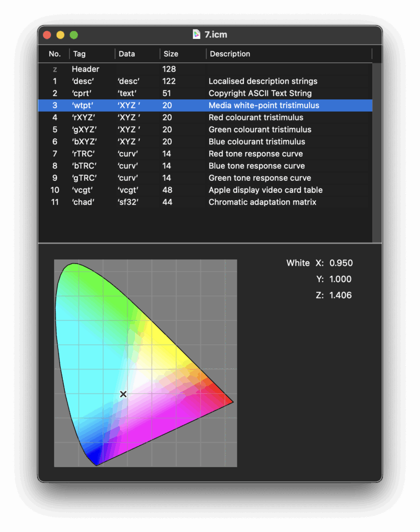
Task: Click 'Apple display video card table' description
Action: tap(265, 190)
